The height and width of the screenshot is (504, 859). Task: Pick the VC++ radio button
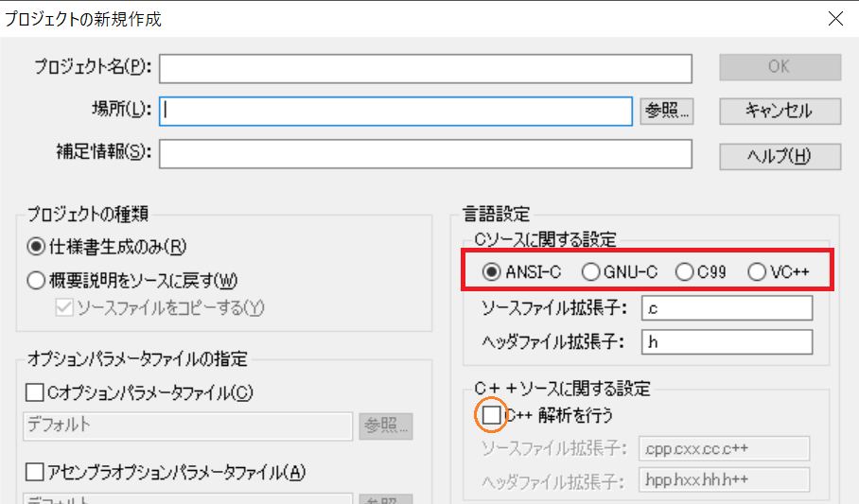pos(757,272)
